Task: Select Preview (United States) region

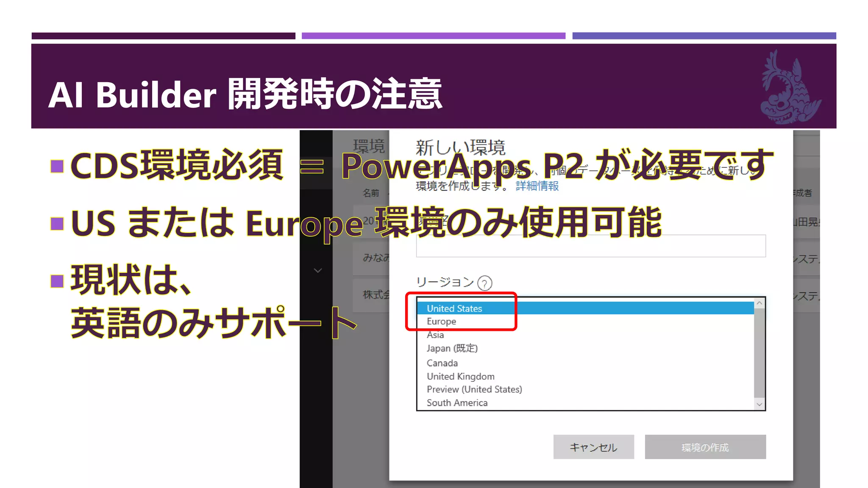Action: (585, 389)
